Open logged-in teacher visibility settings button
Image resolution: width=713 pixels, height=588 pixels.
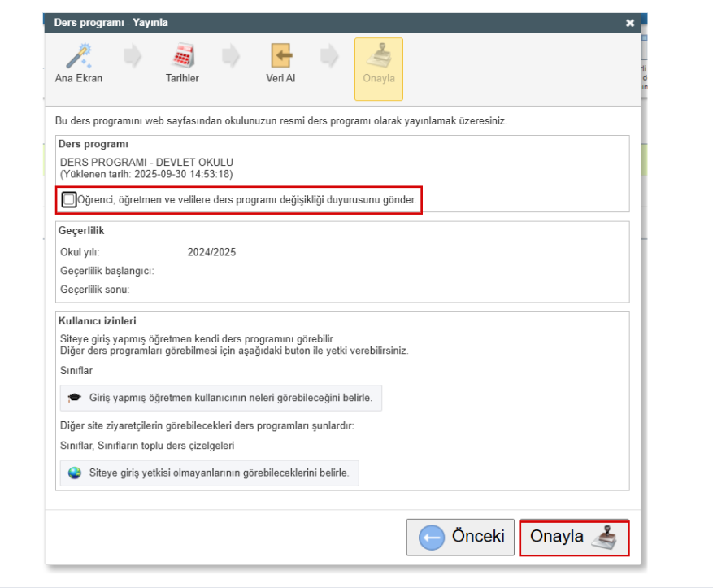coord(220,399)
